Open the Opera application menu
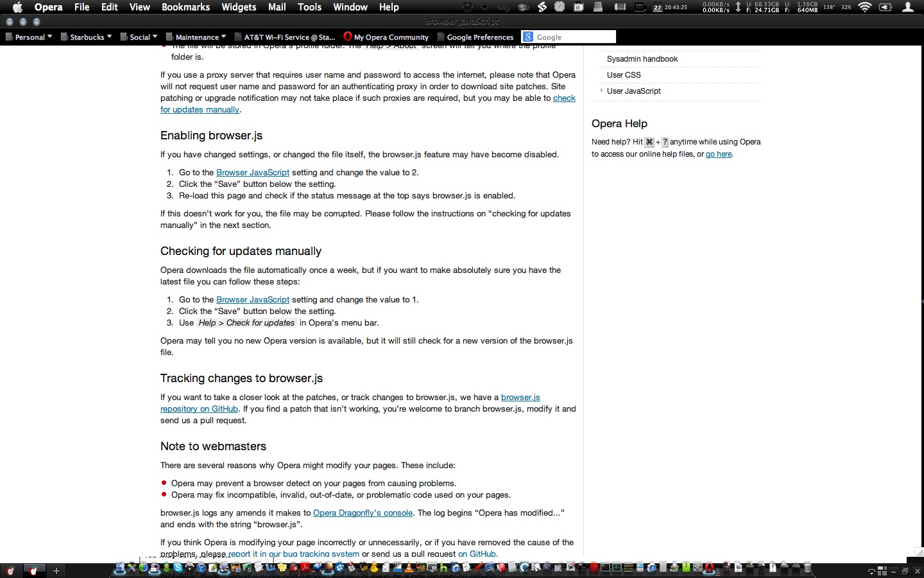Viewport: 924px width, 578px height. [49, 7]
